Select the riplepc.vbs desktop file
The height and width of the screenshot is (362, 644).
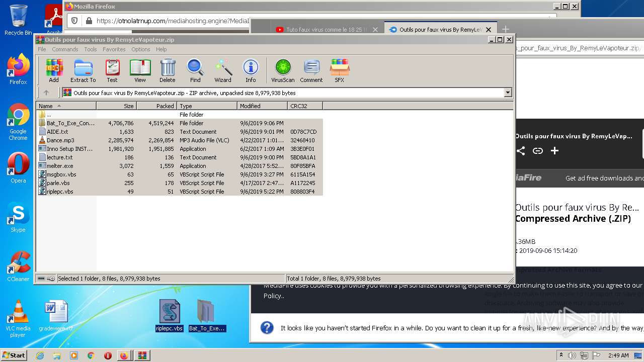pyautogui.click(x=170, y=316)
